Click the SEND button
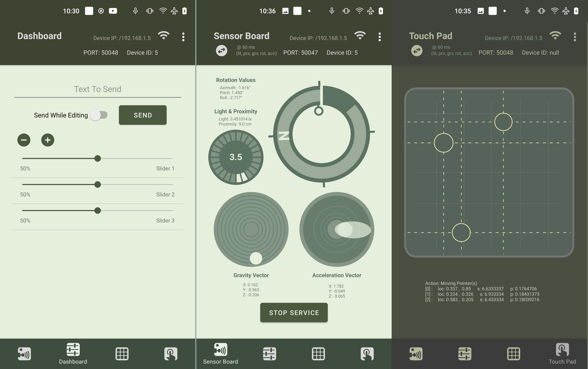Screen dimensions: 588x369 click(x=143, y=115)
